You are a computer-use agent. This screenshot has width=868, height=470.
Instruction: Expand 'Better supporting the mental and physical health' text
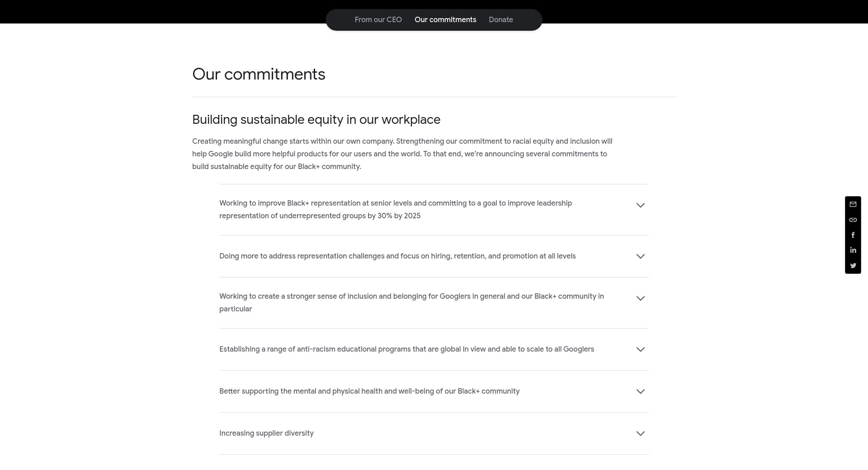pyautogui.click(x=369, y=391)
